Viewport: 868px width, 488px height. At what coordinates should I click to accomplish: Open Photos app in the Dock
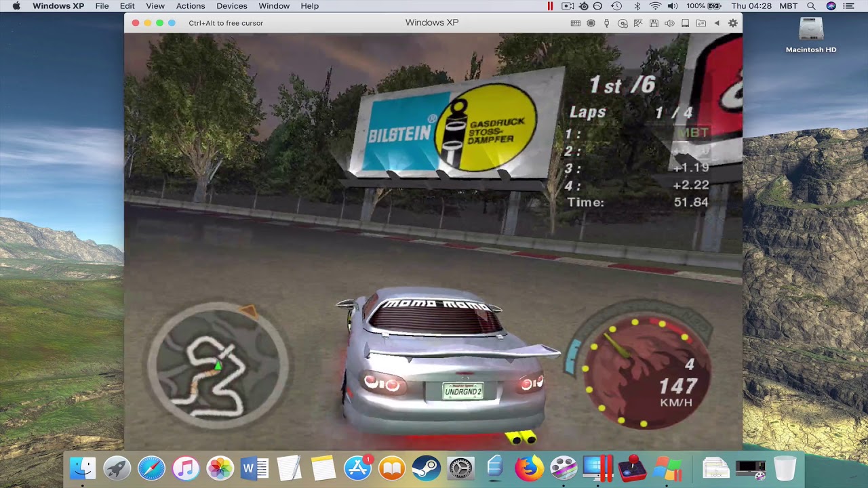click(x=220, y=468)
